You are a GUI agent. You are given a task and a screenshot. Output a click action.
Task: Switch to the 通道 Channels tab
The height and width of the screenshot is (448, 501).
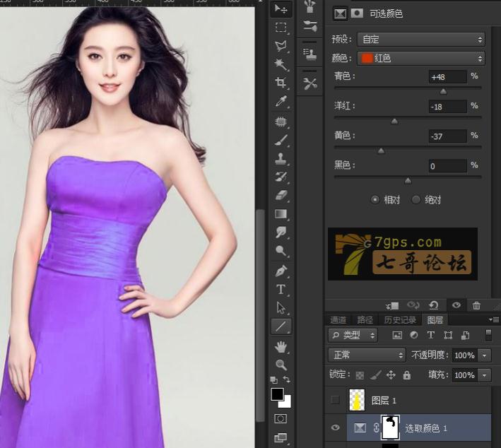[x=338, y=320]
